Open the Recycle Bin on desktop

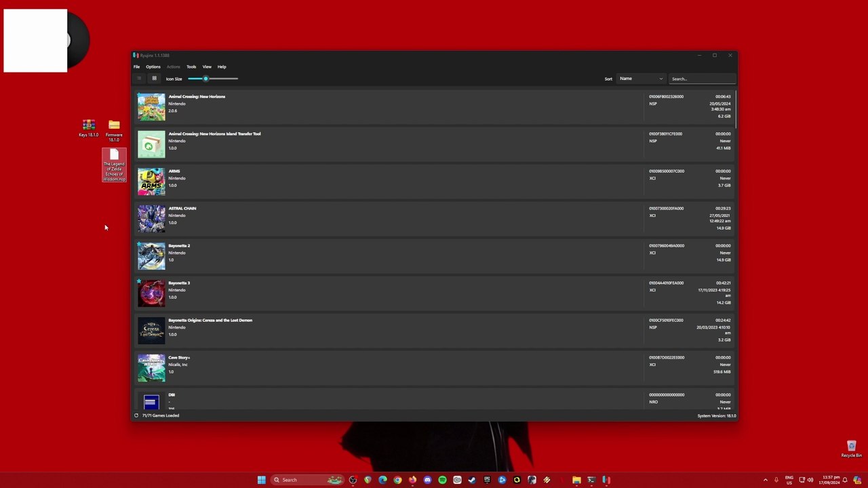point(852,449)
